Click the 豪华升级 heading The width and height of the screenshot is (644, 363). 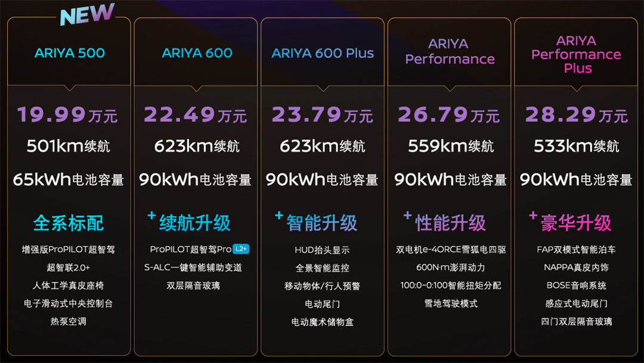(576, 223)
